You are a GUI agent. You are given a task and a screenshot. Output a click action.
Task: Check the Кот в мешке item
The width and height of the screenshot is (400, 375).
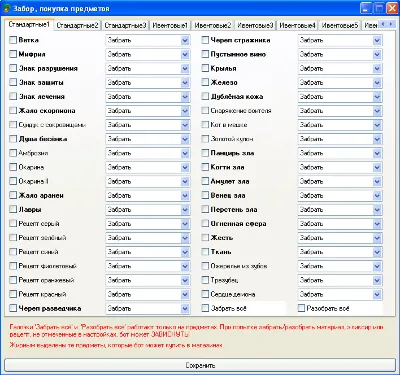point(205,125)
